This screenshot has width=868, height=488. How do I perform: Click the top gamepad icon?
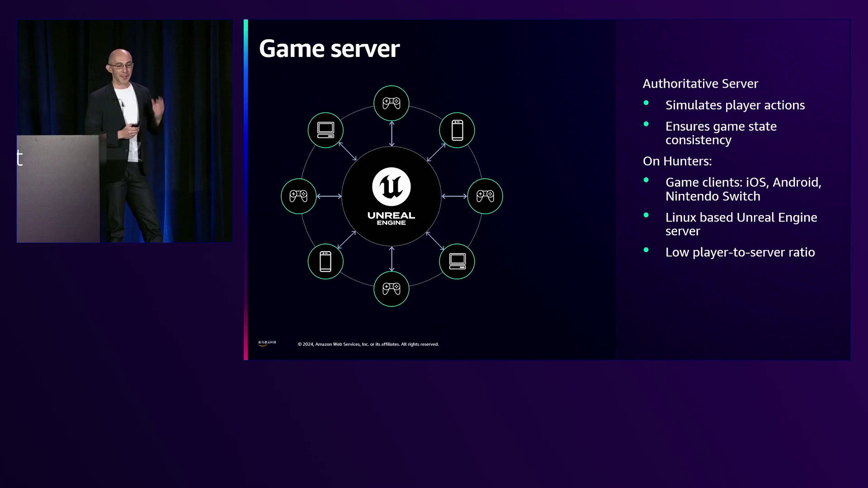pos(391,103)
